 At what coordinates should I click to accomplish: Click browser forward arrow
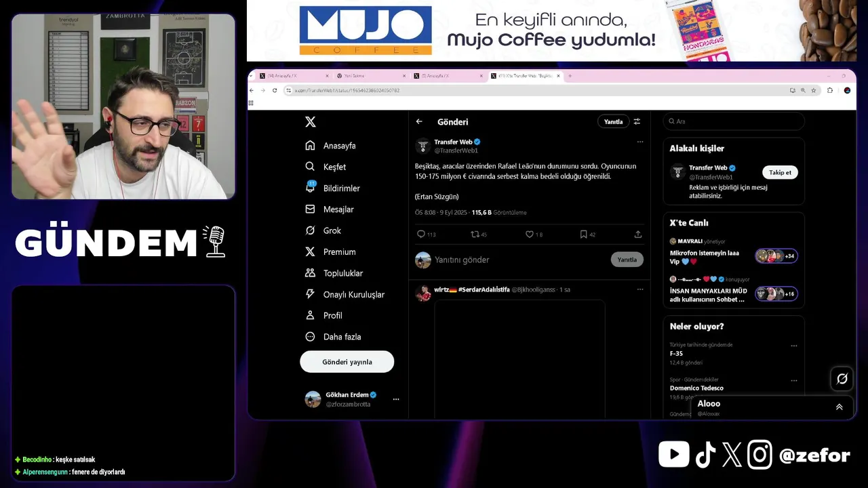point(263,90)
